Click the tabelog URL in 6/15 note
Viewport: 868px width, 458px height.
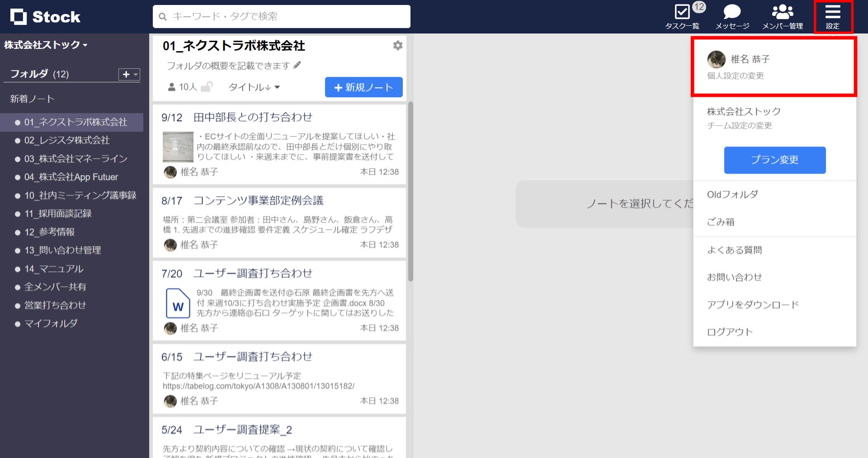tap(259, 386)
